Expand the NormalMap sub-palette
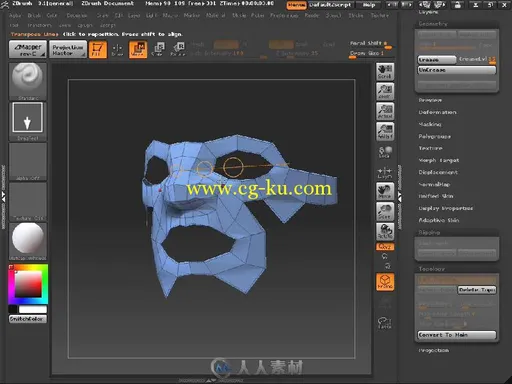Image resolution: width=512 pixels, height=384 pixels. (434, 184)
